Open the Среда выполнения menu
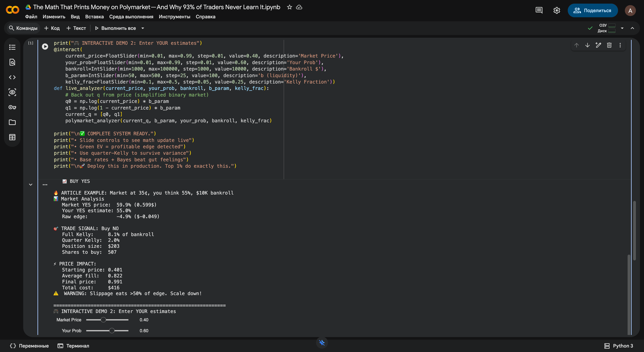644x352 pixels. [x=131, y=17]
